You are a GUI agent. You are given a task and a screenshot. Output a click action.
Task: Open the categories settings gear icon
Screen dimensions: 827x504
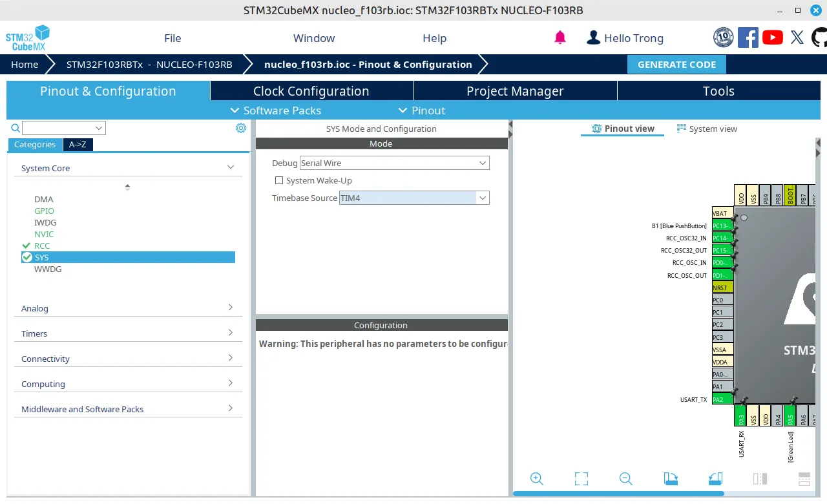(241, 128)
